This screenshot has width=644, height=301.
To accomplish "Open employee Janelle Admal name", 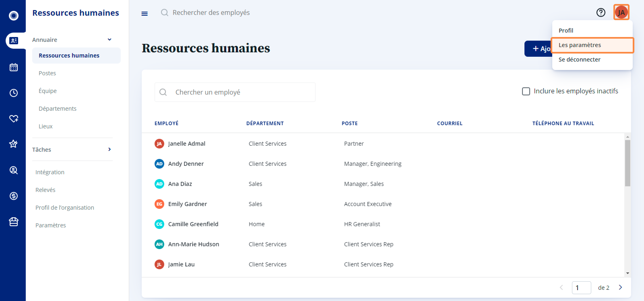I will tap(187, 144).
